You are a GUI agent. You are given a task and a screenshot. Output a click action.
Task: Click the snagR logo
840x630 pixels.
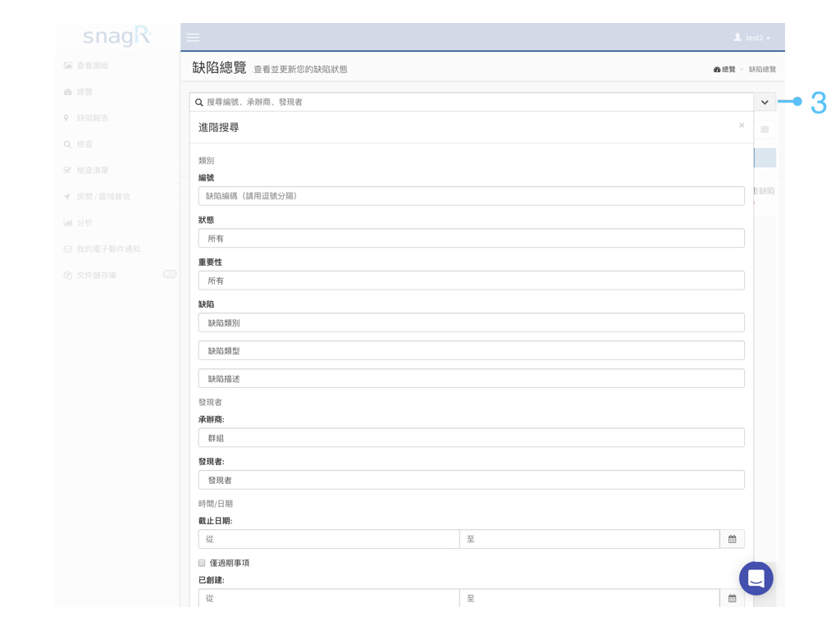[117, 36]
